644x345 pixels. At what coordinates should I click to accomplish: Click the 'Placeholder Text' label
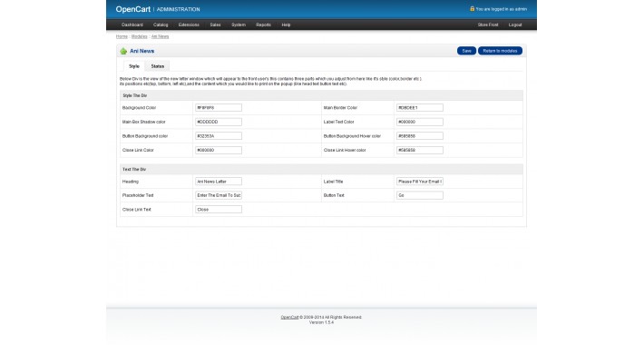point(138,195)
